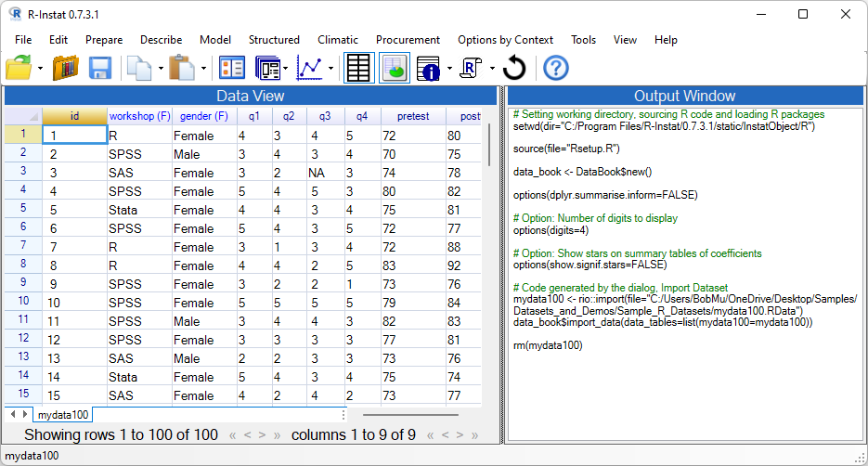This screenshot has width=868, height=466.
Task: Select the row 5 header
Action: [x=23, y=208]
